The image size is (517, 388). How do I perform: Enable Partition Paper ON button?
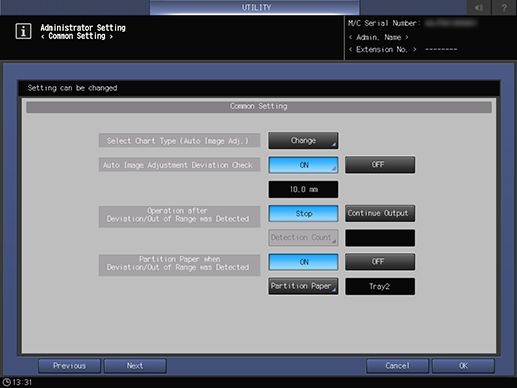(303, 262)
